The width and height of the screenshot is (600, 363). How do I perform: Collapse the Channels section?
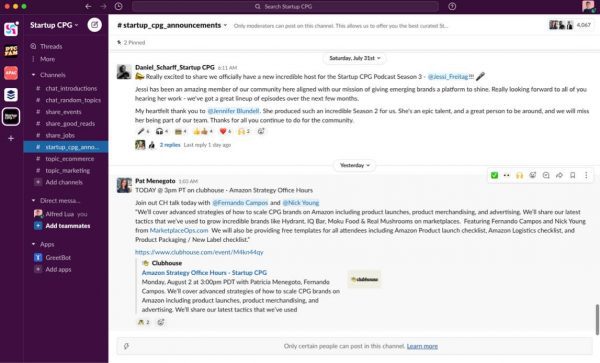[33, 75]
